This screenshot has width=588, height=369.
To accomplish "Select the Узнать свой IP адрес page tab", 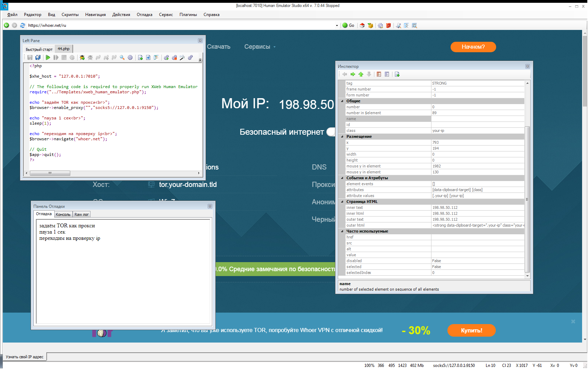I will [x=25, y=357].
